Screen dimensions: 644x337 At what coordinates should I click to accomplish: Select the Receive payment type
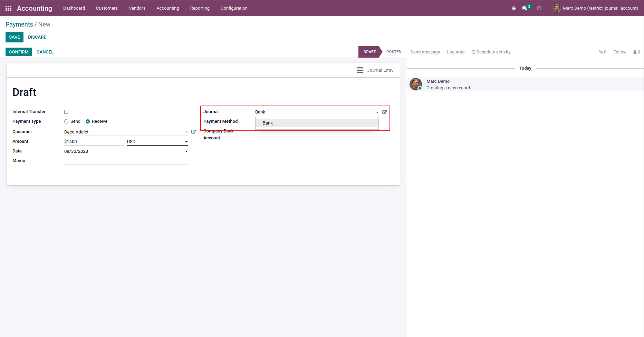pyautogui.click(x=88, y=121)
